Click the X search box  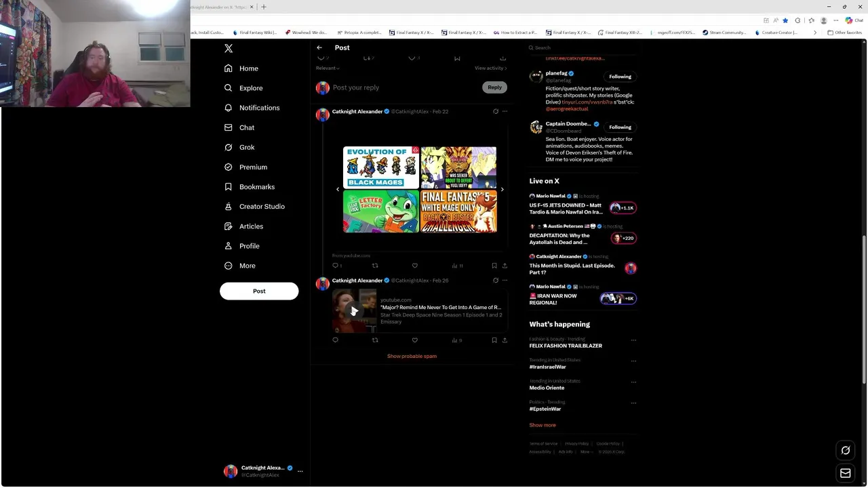(583, 47)
